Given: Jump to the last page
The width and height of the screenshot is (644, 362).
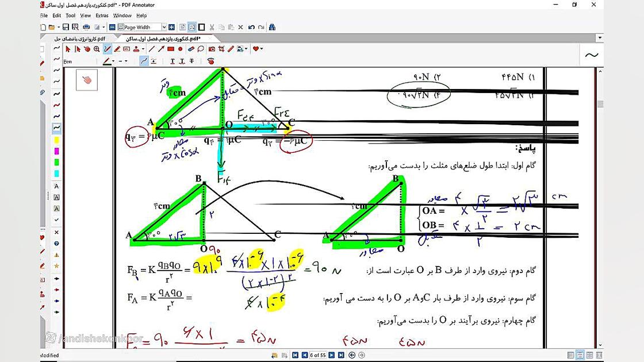Looking at the screenshot, I should click(x=341, y=355).
